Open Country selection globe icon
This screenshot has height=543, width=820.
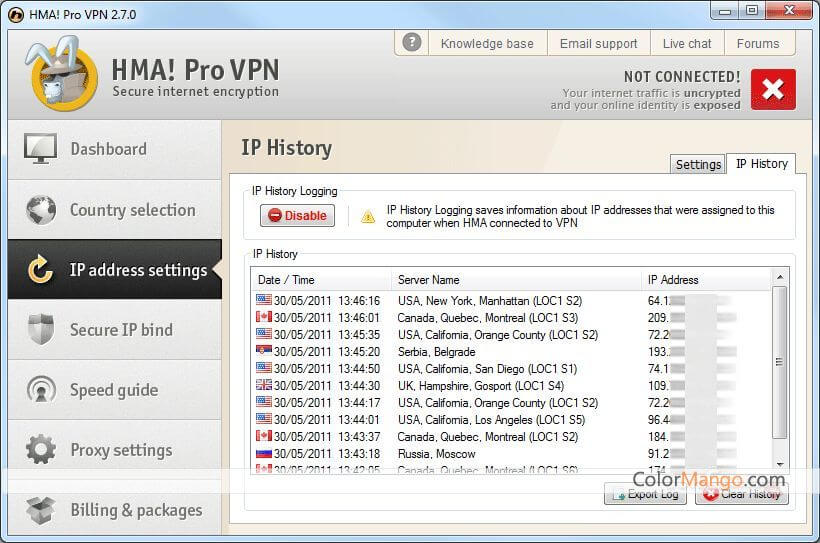tap(41, 210)
